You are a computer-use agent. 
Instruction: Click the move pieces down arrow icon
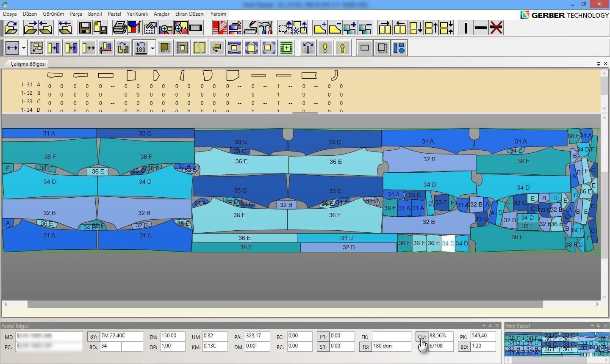[416, 28]
